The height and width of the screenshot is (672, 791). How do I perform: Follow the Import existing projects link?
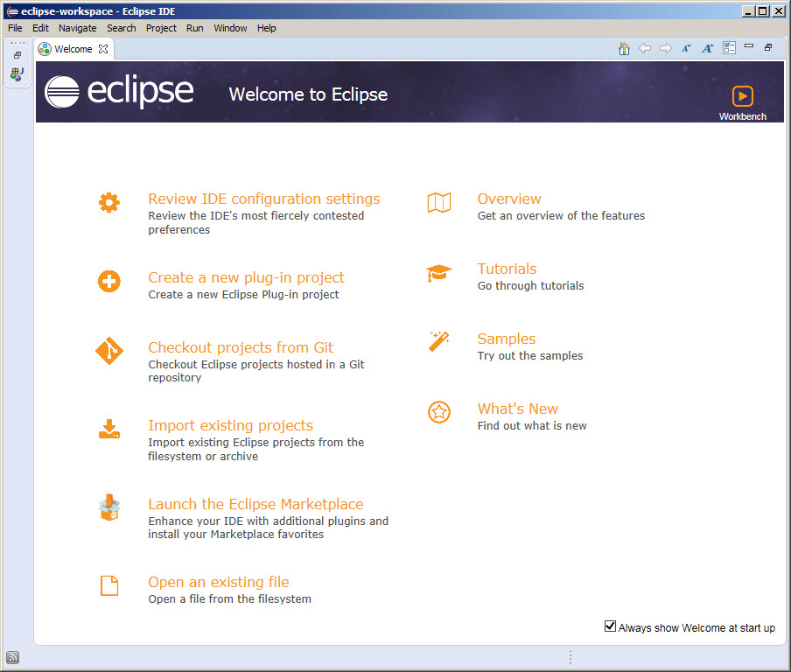[230, 425]
